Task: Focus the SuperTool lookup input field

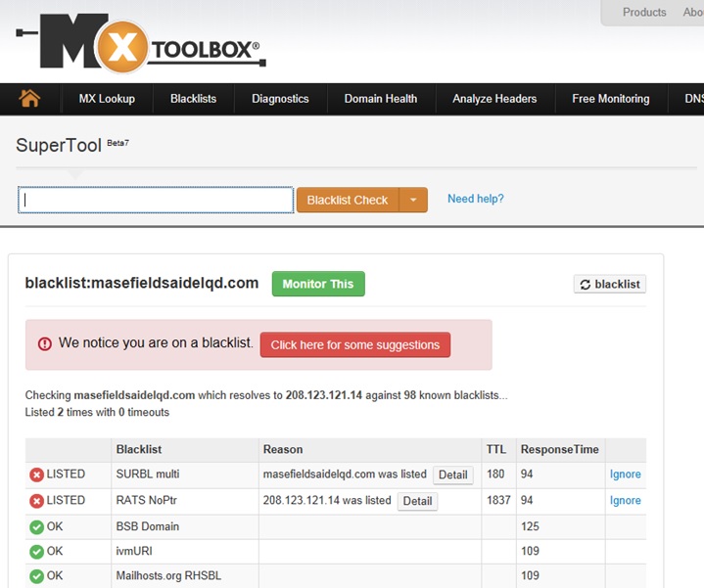Action: pos(156,200)
